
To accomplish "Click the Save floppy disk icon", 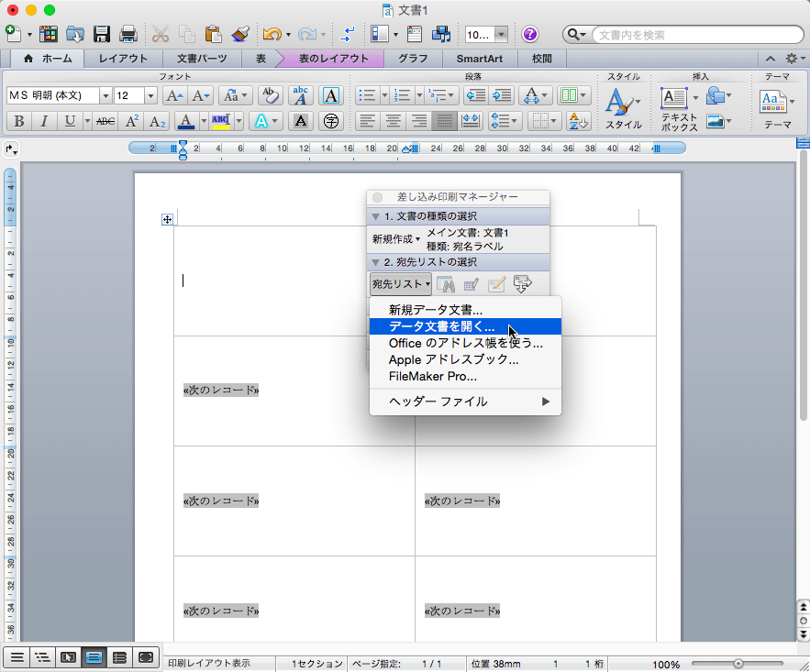I will [101, 35].
